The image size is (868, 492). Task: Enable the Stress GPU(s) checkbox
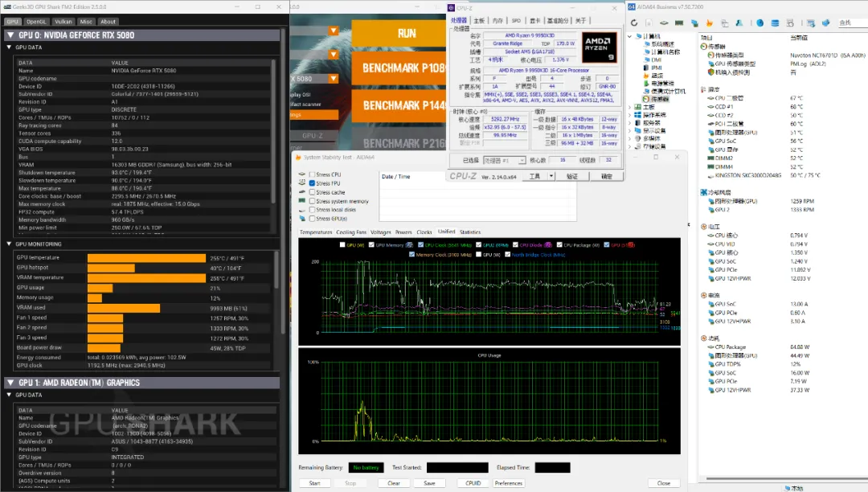coord(312,219)
